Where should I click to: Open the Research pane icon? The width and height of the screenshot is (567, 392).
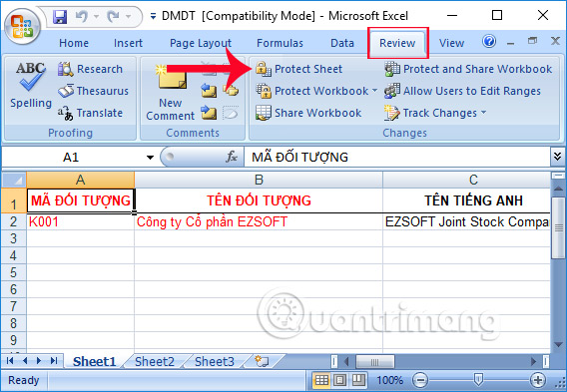[x=66, y=69]
